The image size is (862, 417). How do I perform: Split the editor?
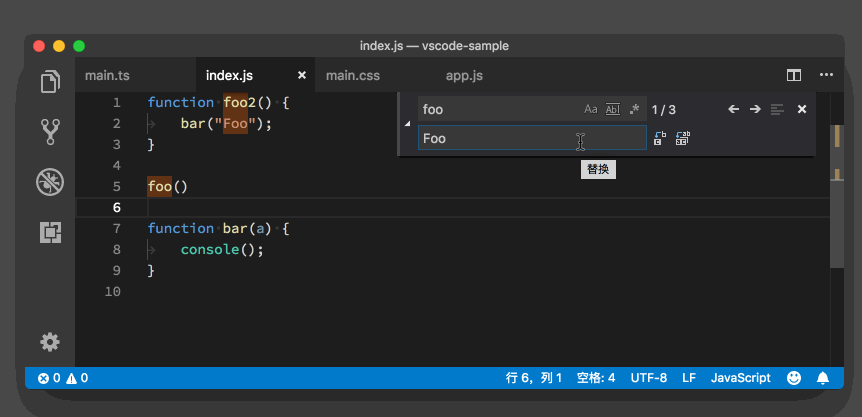tap(793, 75)
